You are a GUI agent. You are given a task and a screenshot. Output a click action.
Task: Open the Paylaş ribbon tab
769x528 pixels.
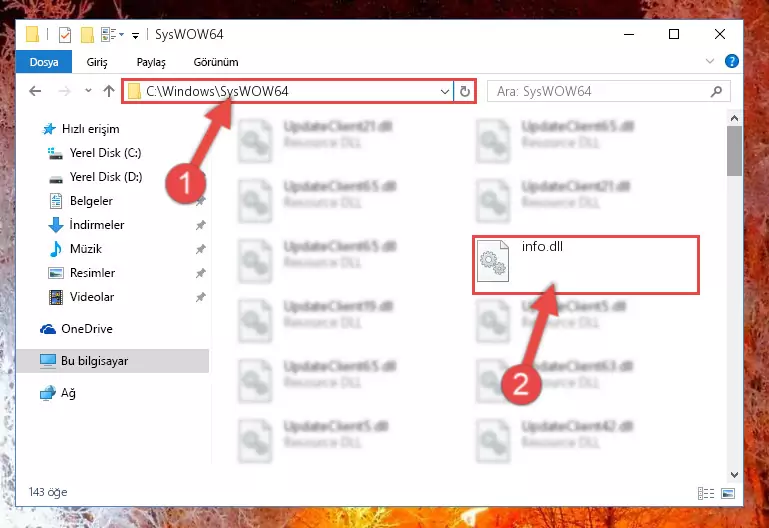[x=151, y=62]
